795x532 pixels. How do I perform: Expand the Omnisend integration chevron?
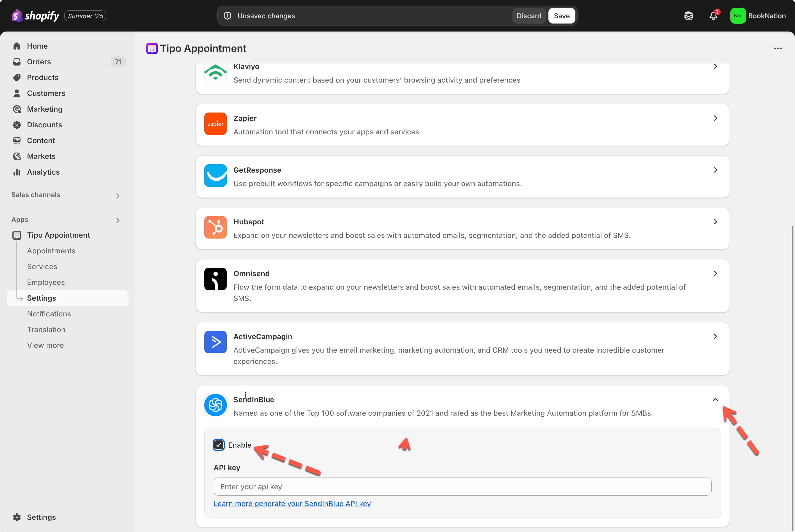(x=715, y=273)
